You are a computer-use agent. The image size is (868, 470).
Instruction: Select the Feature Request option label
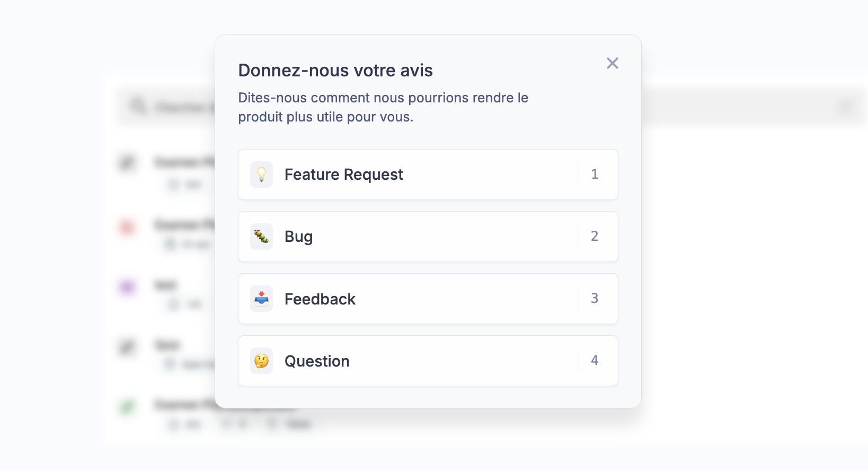coord(343,175)
